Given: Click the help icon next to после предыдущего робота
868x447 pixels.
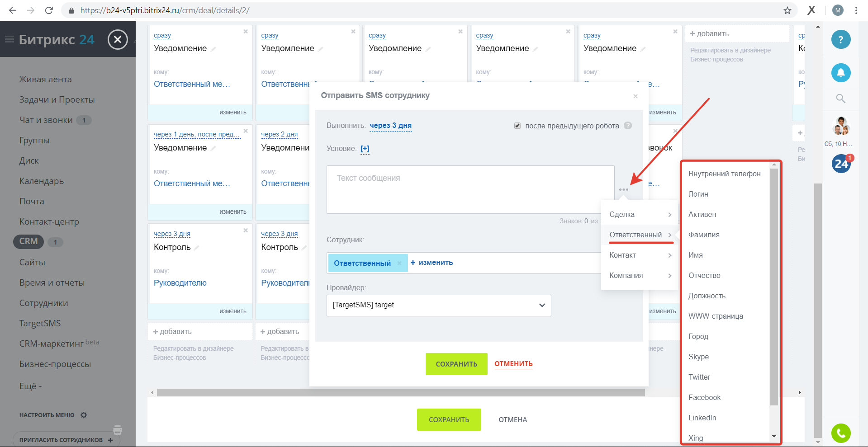Looking at the screenshot, I should pyautogui.click(x=628, y=126).
